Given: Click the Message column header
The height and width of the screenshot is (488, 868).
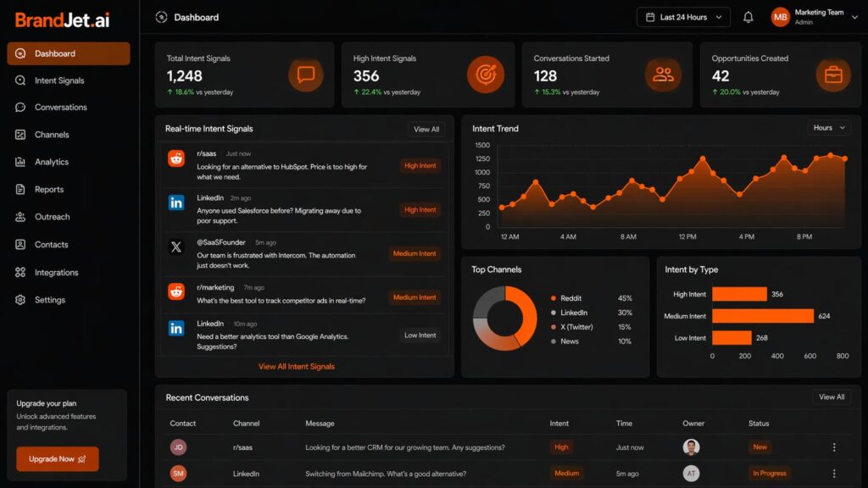Looking at the screenshot, I should click(x=320, y=424).
